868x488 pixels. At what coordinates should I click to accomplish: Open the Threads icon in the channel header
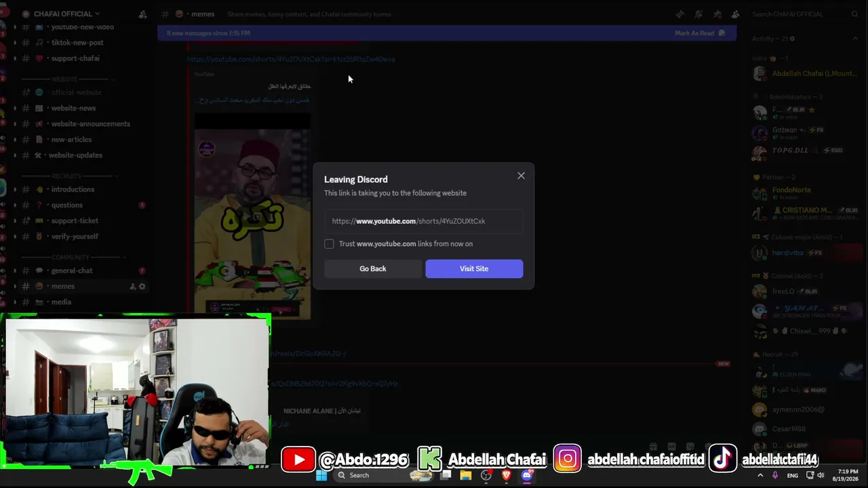(x=680, y=14)
